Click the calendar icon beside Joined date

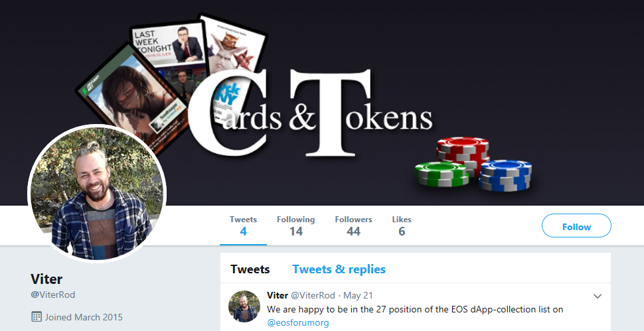(37, 316)
